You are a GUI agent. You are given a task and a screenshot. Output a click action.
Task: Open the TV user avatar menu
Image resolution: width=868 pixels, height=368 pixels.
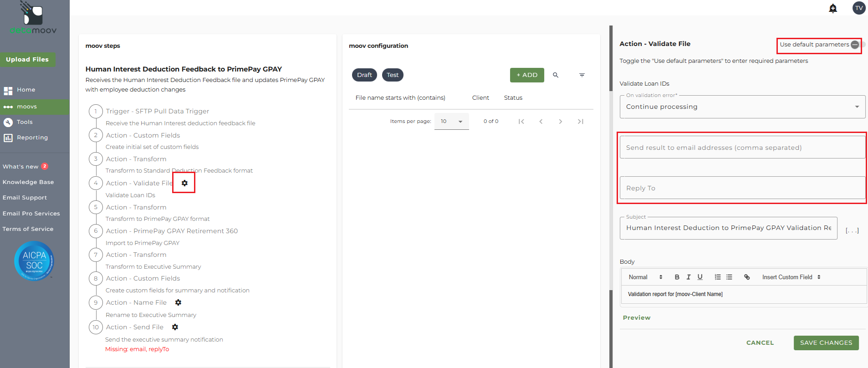click(x=859, y=8)
